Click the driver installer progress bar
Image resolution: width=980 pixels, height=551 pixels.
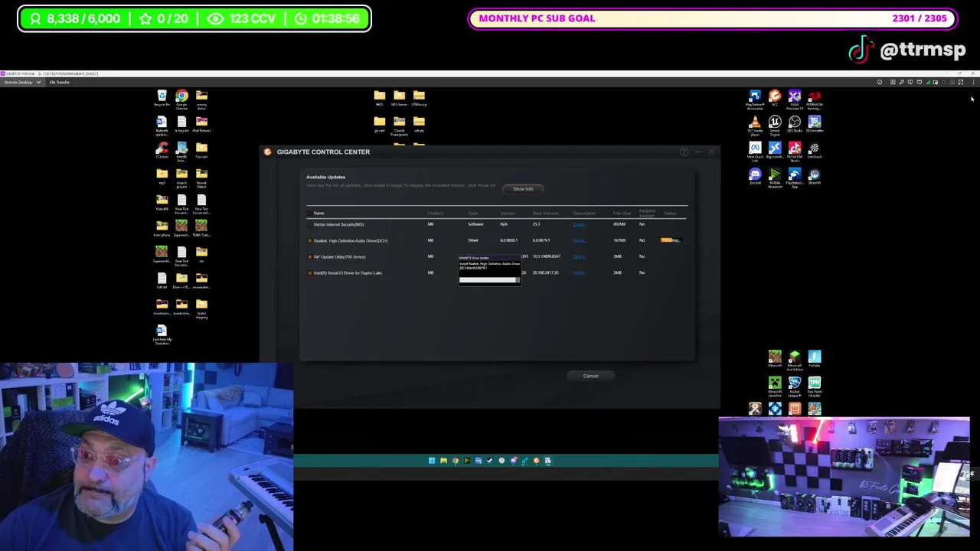[x=489, y=280]
